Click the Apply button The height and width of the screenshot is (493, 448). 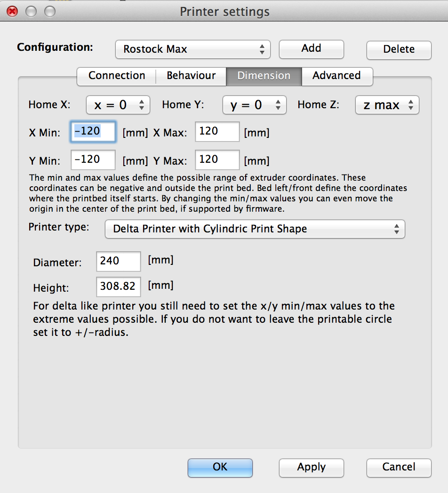[311, 468]
